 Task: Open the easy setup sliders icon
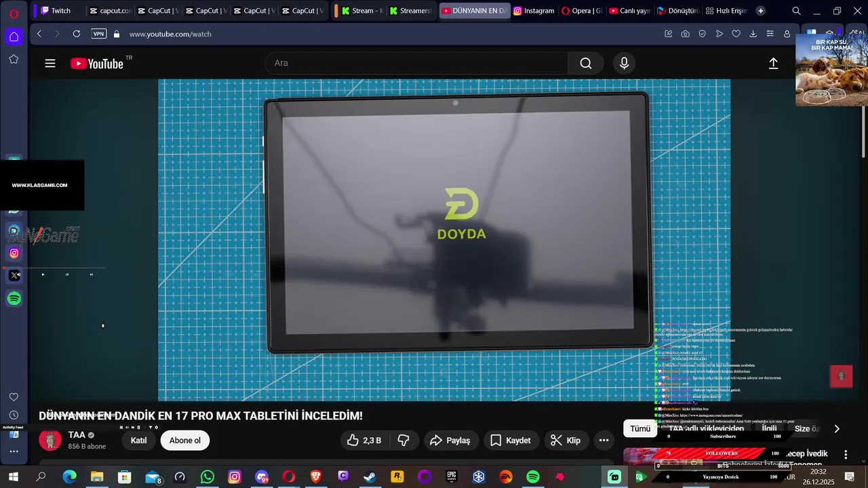pos(770,34)
